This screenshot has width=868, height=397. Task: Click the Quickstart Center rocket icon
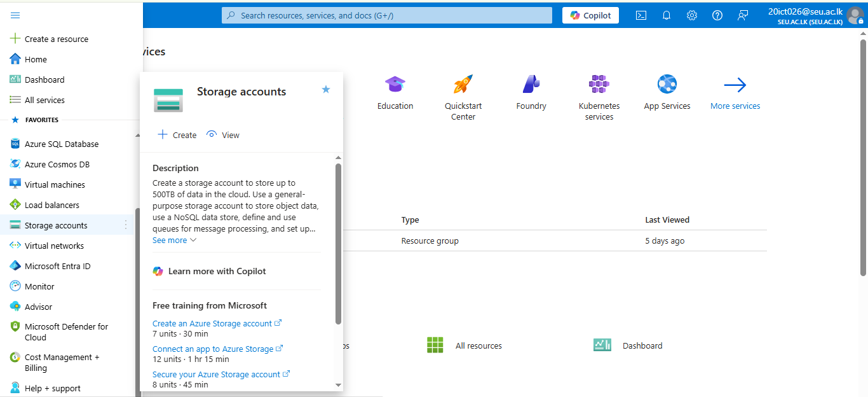463,84
